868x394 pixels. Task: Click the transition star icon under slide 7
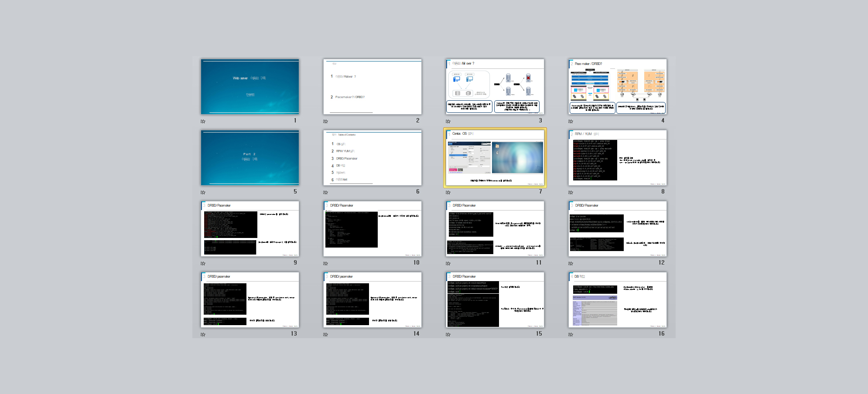coord(448,193)
